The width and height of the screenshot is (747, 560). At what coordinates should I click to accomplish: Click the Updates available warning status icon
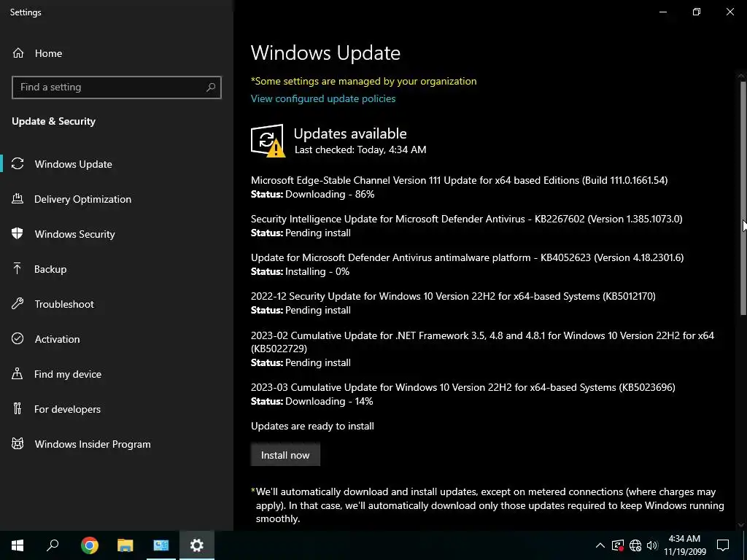(x=268, y=141)
